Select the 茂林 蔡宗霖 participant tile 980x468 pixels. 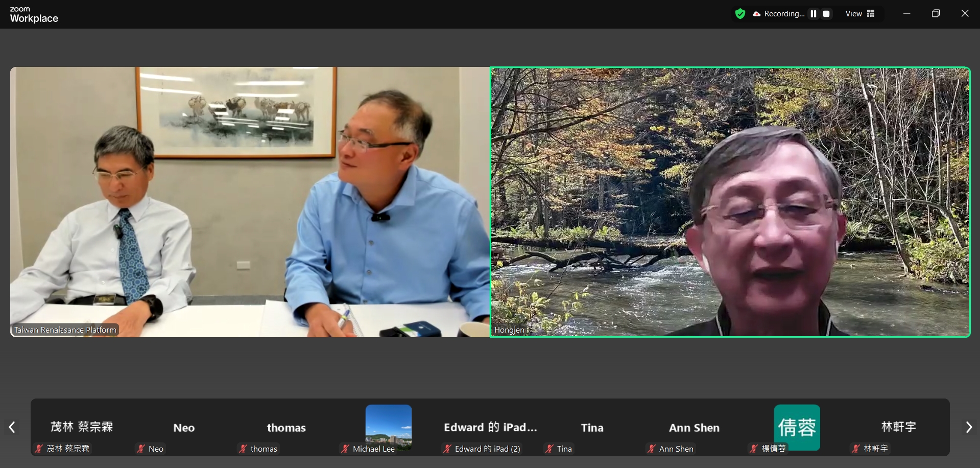point(82,428)
